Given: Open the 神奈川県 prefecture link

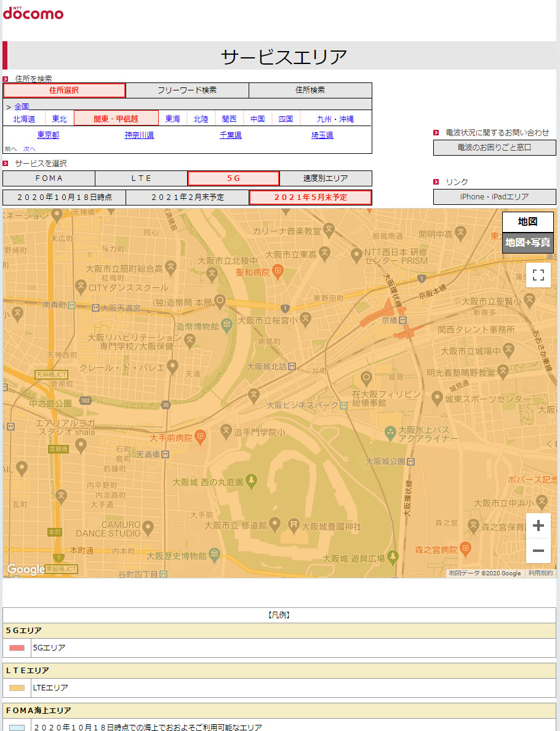Looking at the screenshot, I should tap(140, 135).
